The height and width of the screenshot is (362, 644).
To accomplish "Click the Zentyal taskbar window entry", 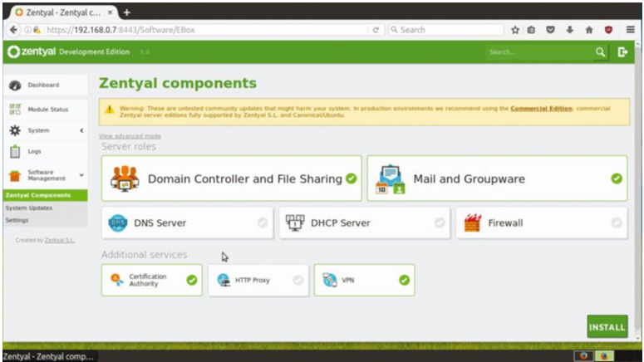I will pyautogui.click(x=48, y=356).
